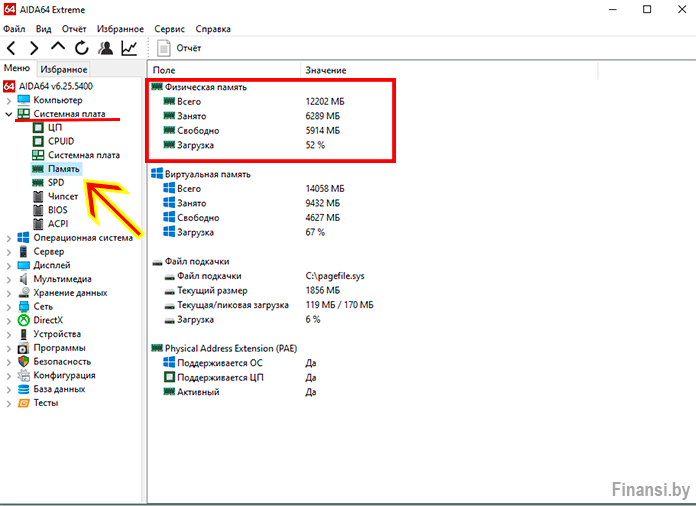Open the Сервис menu
This screenshot has width=696, height=506.
coord(171,29)
